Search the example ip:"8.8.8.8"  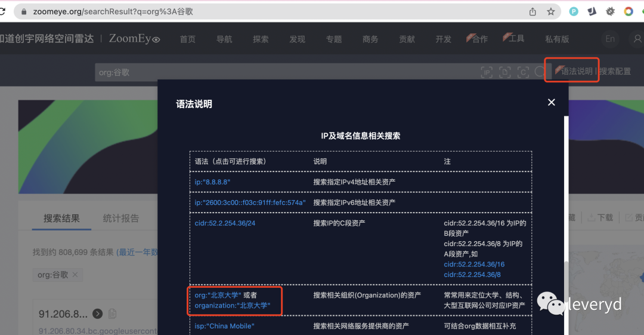(212, 182)
